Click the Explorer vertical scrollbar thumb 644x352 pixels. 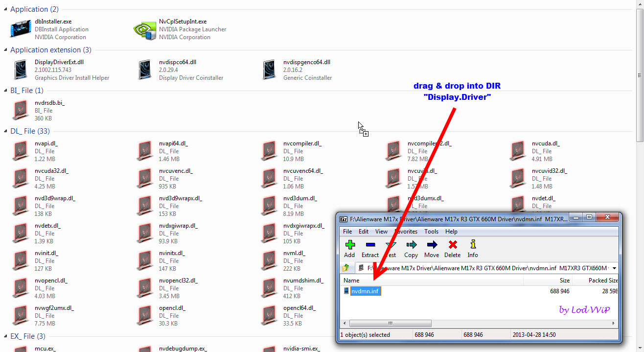640,75
